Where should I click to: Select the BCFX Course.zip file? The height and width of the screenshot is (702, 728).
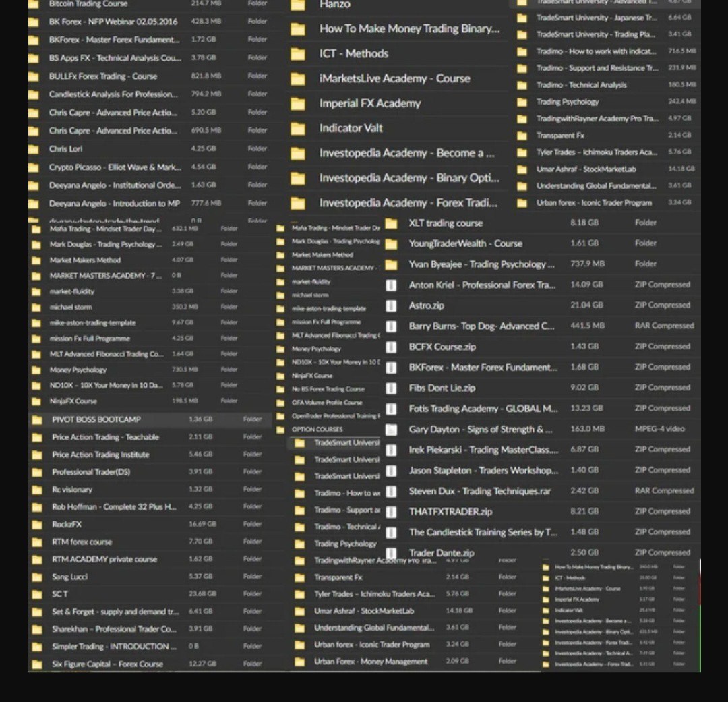pos(442,347)
